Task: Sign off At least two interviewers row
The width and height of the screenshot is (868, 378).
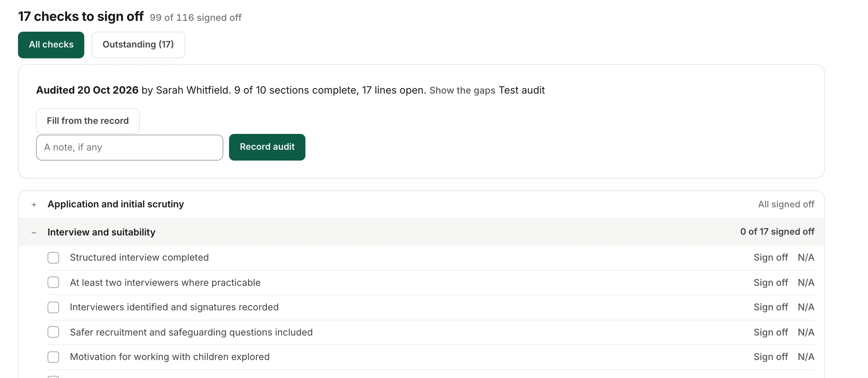Action: 771,283
